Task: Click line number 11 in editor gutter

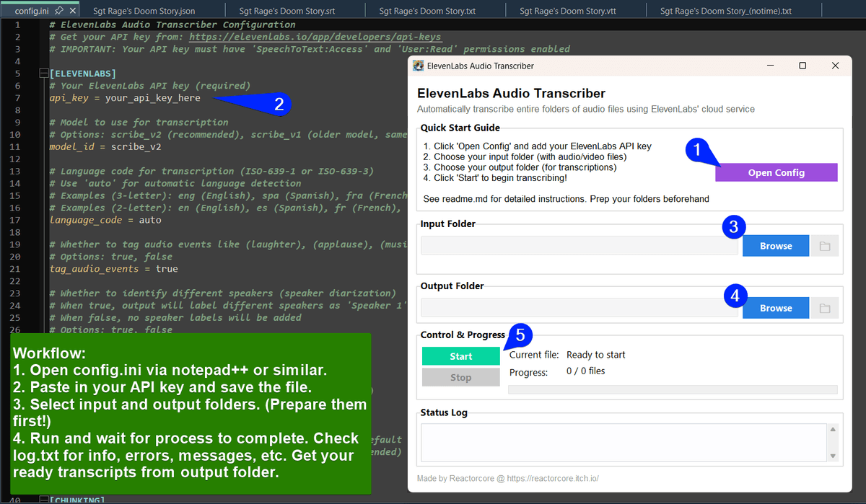Action: 15,146
